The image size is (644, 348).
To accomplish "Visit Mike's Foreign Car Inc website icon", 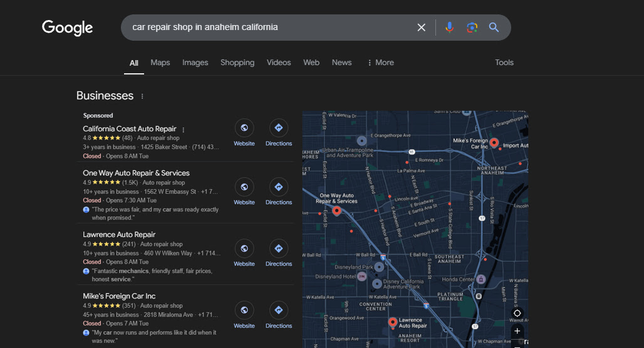I will (x=244, y=310).
